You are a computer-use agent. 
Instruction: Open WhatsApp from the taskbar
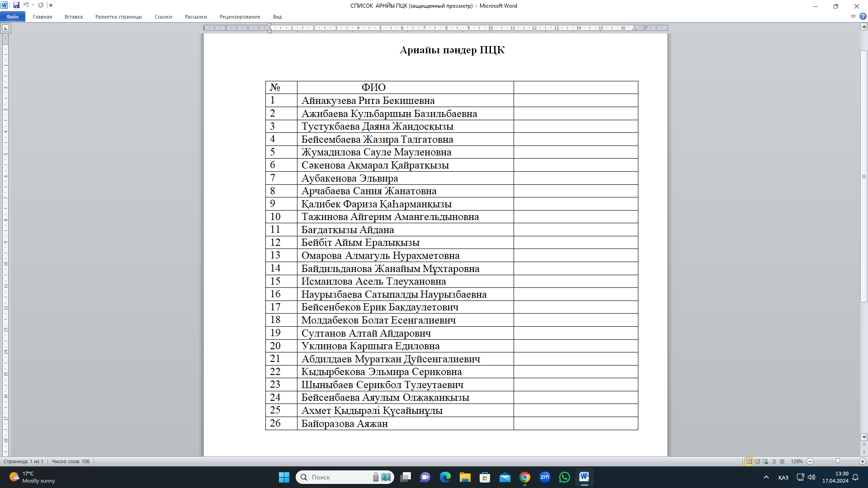564,477
